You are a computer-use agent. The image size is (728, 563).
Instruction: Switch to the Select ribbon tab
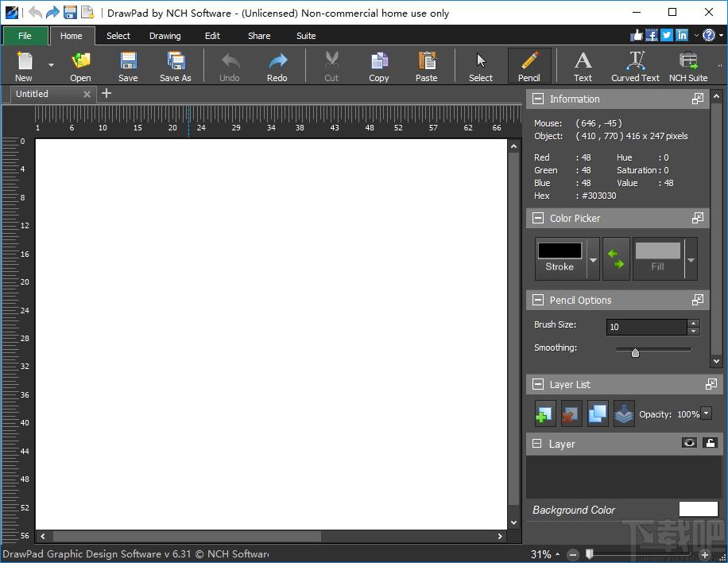(x=118, y=36)
